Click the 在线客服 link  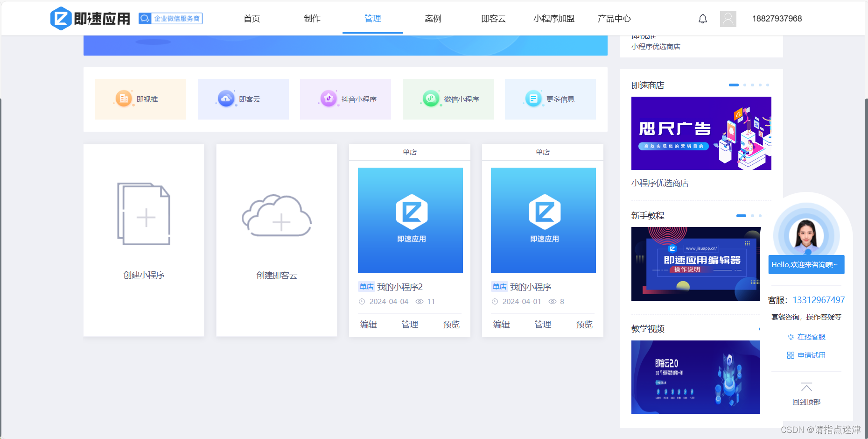pos(811,337)
